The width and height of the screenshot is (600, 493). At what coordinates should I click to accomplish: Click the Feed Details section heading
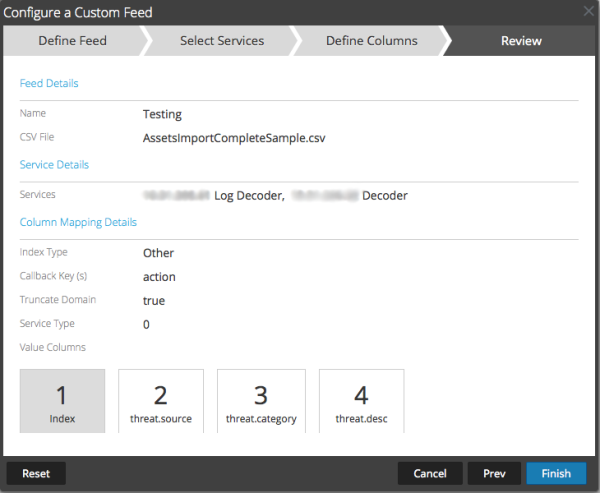(x=49, y=83)
